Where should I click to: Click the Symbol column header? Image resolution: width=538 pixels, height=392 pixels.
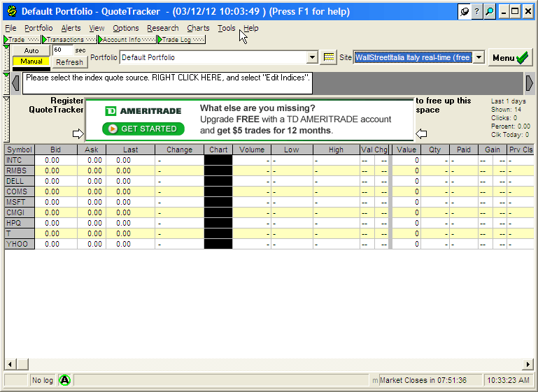tap(19, 150)
